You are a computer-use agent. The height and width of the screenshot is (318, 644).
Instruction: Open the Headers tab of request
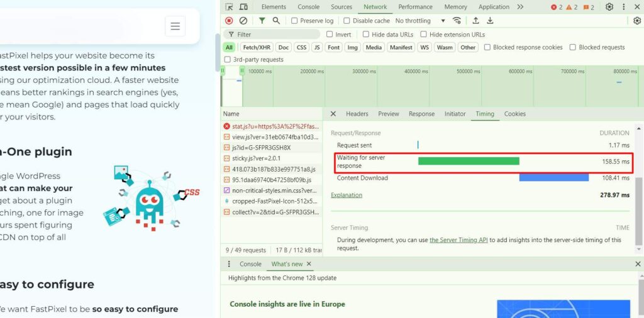pyautogui.click(x=357, y=114)
